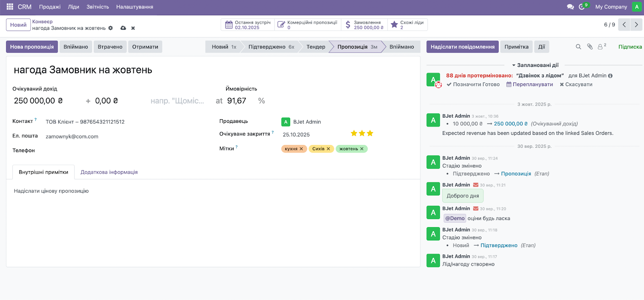Viewport: 644px width, 300px height.
Task: Click the chatter search magnifier icon
Action: click(x=578, y=47)
